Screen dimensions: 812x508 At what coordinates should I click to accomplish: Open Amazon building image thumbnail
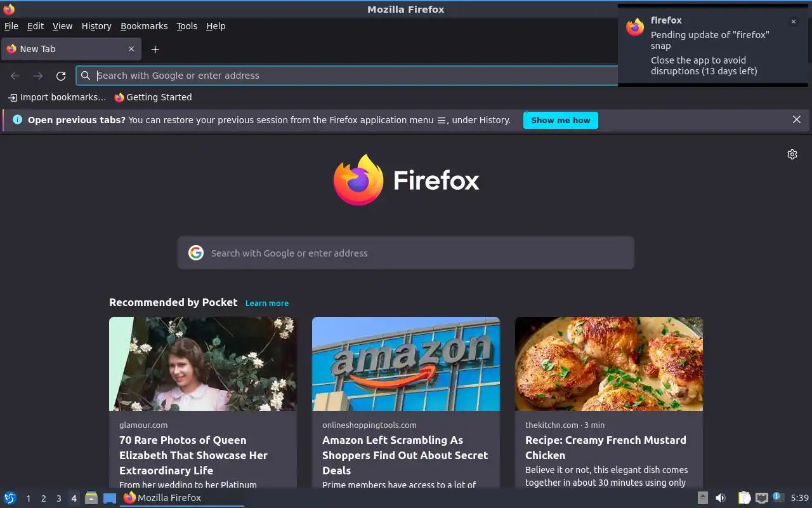406,364
